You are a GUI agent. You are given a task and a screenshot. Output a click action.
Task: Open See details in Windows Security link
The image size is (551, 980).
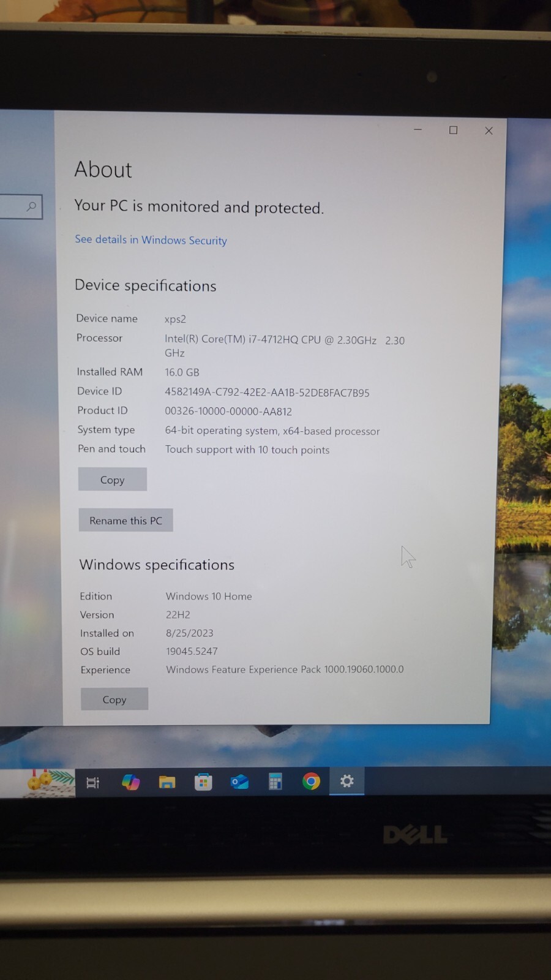click(151, 239)
